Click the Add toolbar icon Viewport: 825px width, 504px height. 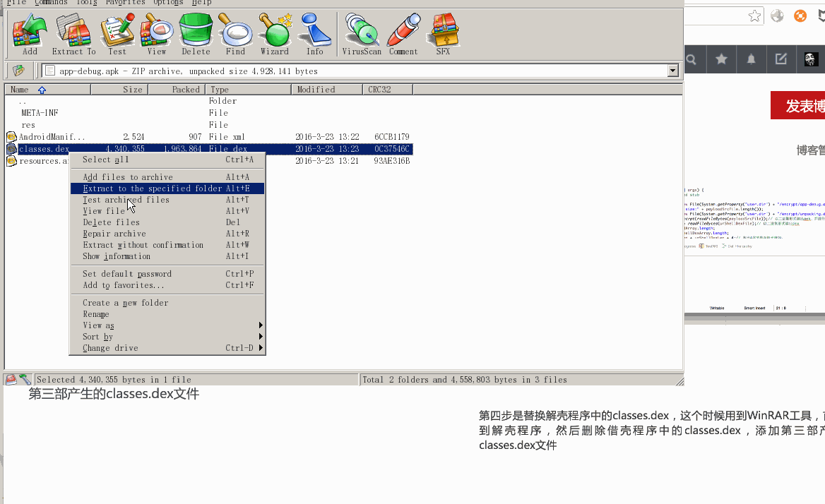pos(30,34)
